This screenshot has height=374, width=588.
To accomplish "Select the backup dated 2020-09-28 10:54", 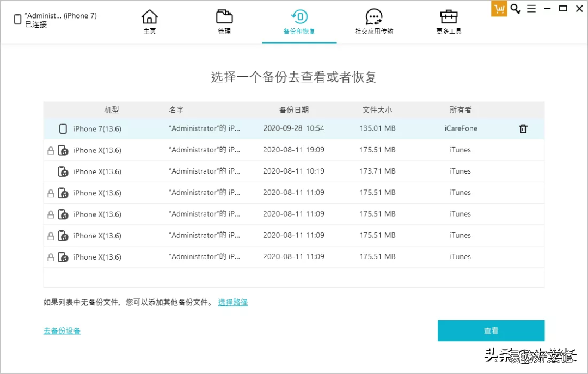I will coord(293,128).
